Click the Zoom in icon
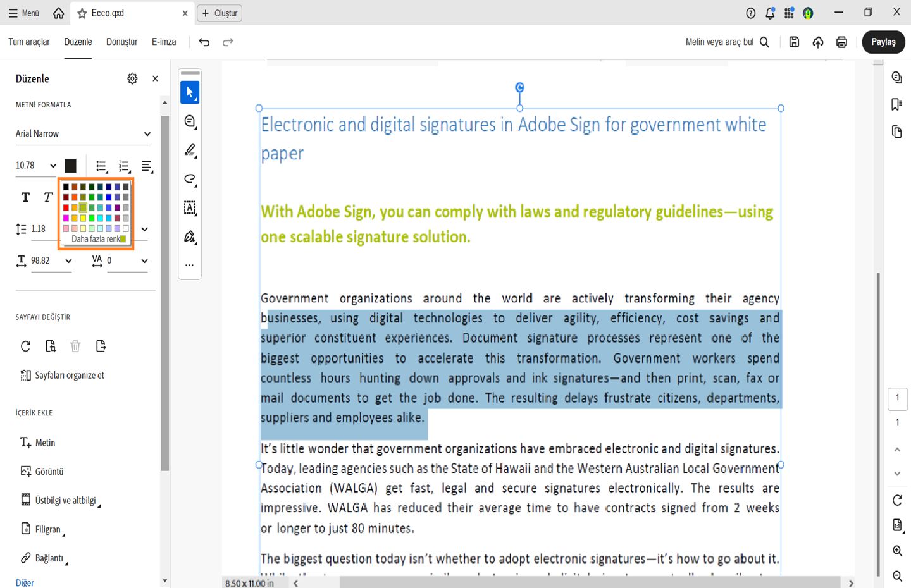911x588 pixels. [896, 551]
